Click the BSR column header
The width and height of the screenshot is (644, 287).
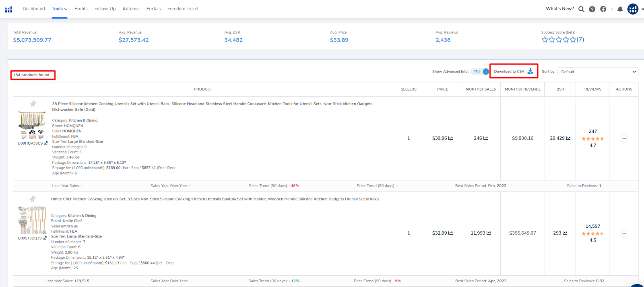[x=560, y=89]
